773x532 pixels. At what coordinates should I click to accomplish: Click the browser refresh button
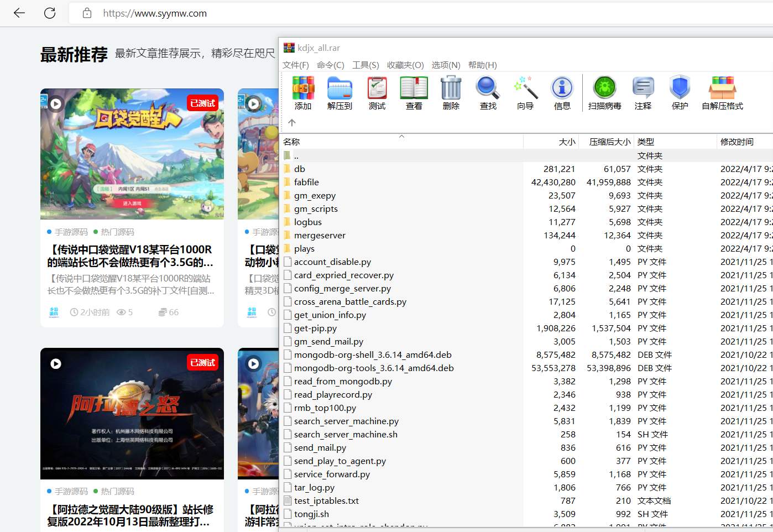(x=50, y=13)
